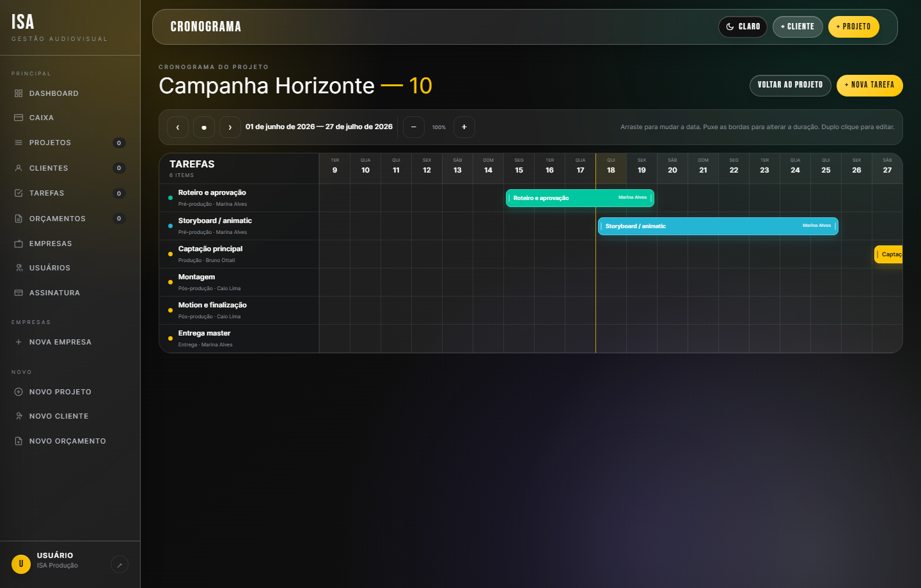This screenshot has width=921, height=588.
Task: Go to next timeline period
Action: pyautogui.click(x=230, y=127)
